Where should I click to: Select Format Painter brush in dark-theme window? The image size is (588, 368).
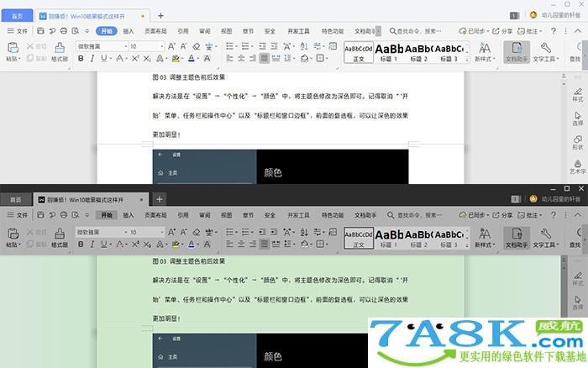coord(60,233)
